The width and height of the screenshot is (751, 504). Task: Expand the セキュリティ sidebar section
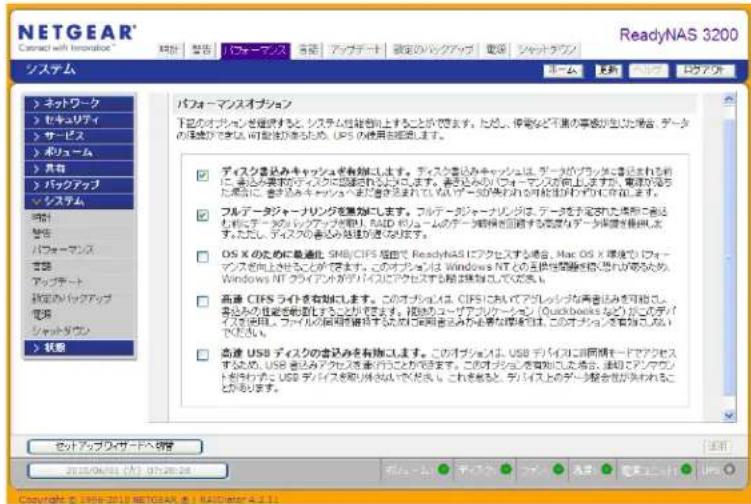tap(79, 120)
